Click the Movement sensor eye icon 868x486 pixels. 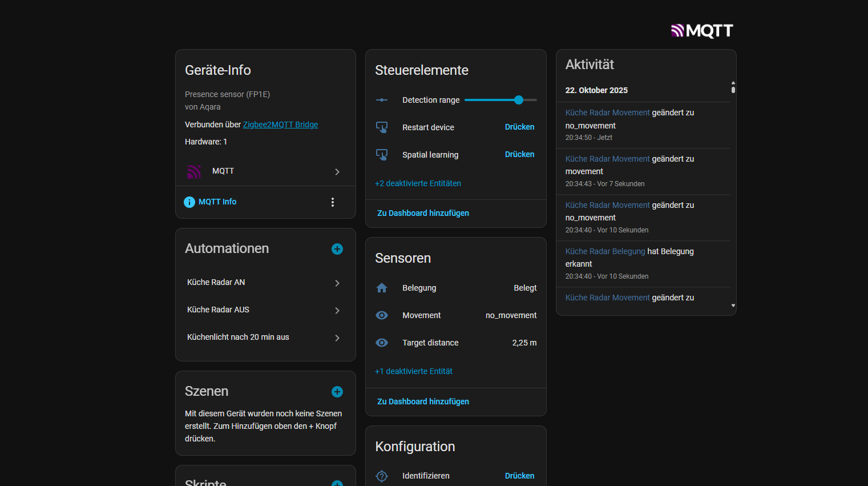[382, 315]
